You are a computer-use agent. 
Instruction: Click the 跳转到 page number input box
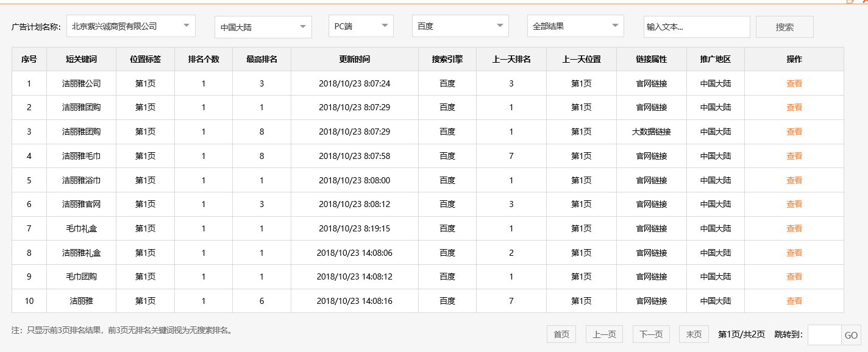824,334
